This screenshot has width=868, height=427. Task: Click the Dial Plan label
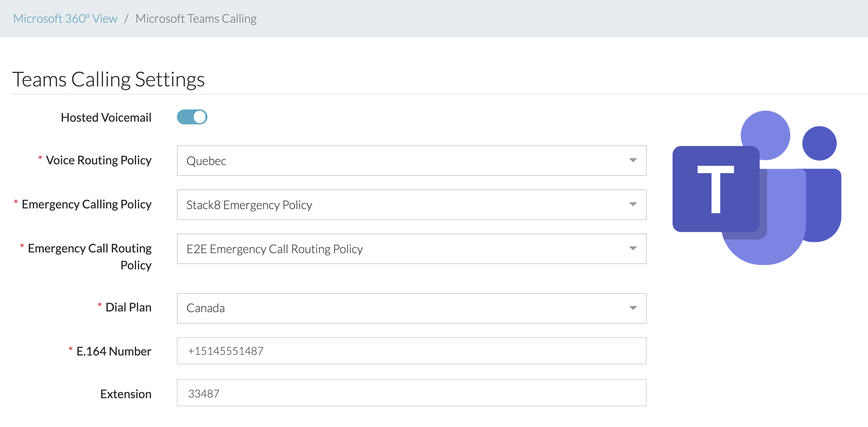128,307
